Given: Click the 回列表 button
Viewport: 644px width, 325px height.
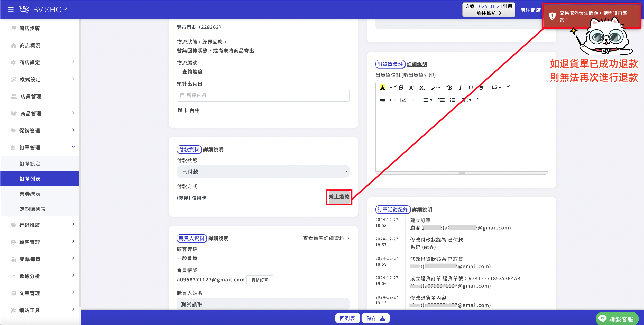Looking at the screenshot, I should tap(347, 318).
